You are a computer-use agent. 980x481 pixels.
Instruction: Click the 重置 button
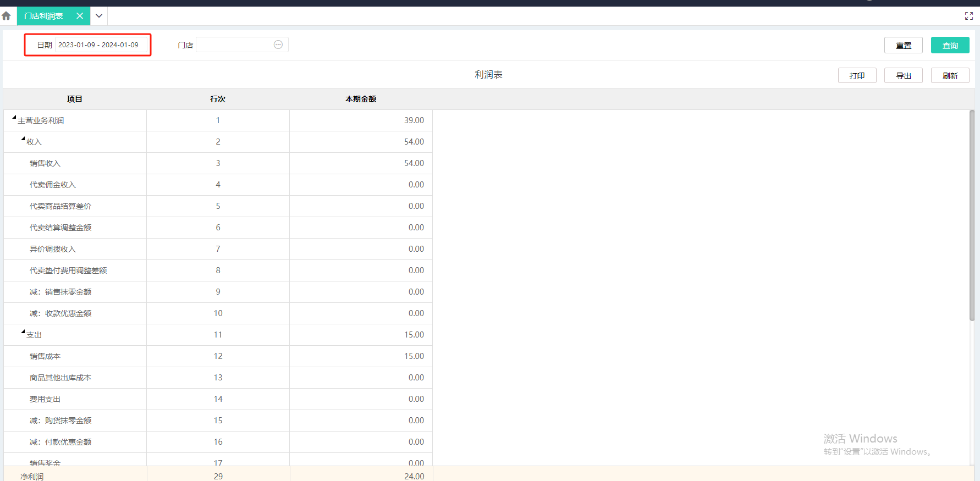pos(904,45)
